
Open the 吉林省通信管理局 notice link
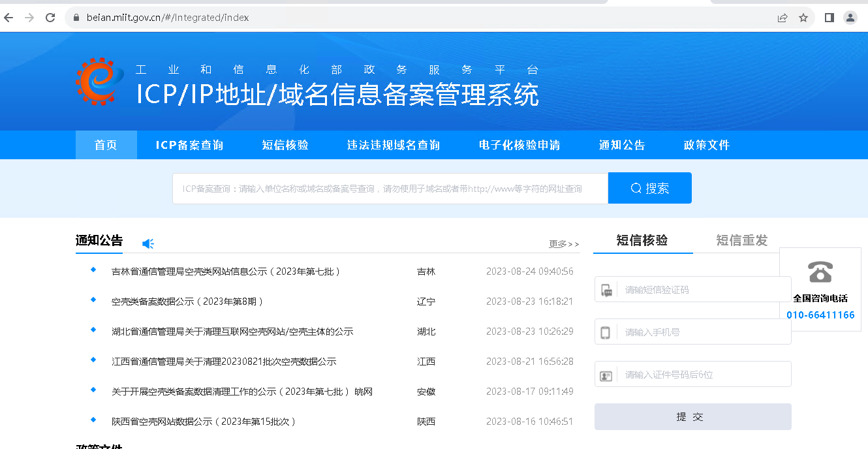(226, 271)
